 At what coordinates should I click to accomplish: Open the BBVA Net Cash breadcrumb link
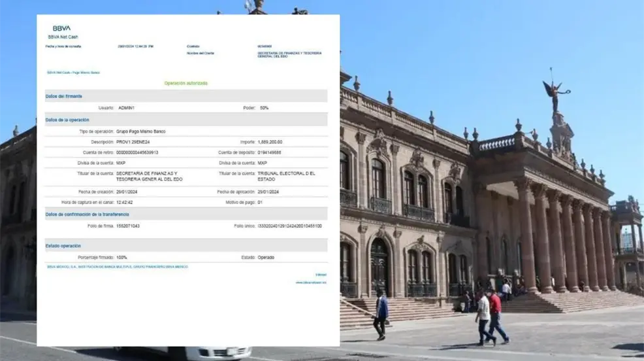72,73
